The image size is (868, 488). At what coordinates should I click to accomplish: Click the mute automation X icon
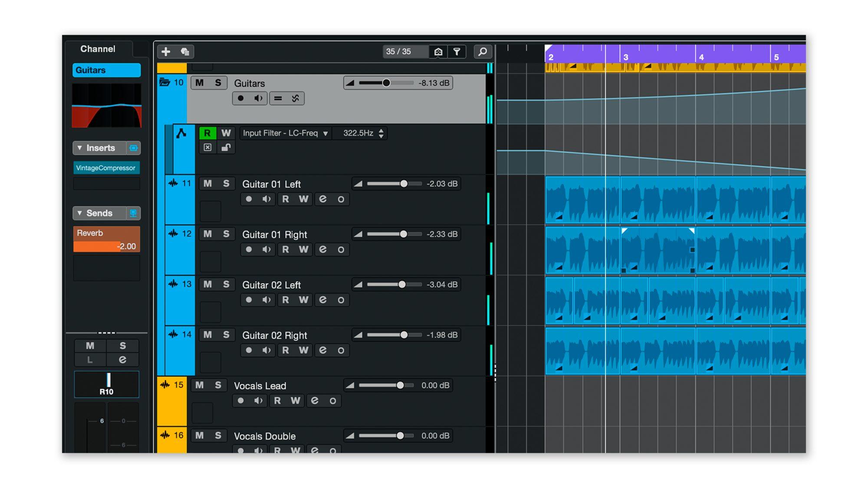tap(207, 147)
